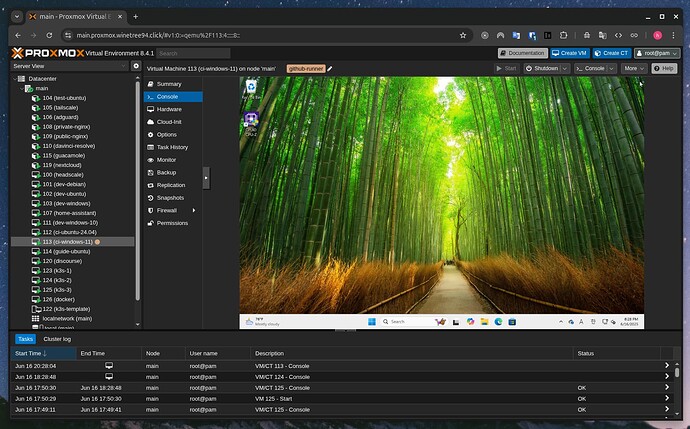The height and width of the screenshot is (429, 690).
Task: Expand the VM 125 - Start task arrow
Action: pos(667,398)
